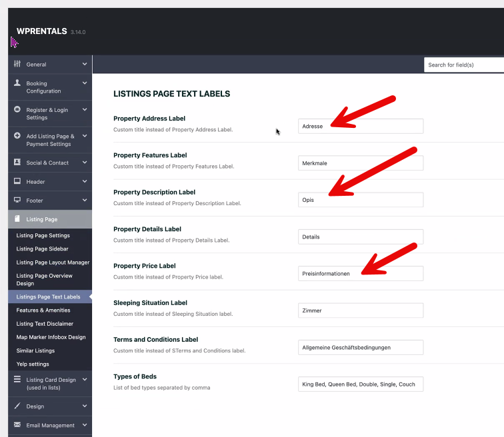
Task: Click the WPRENTALS title text
Action: pos(42,31)
